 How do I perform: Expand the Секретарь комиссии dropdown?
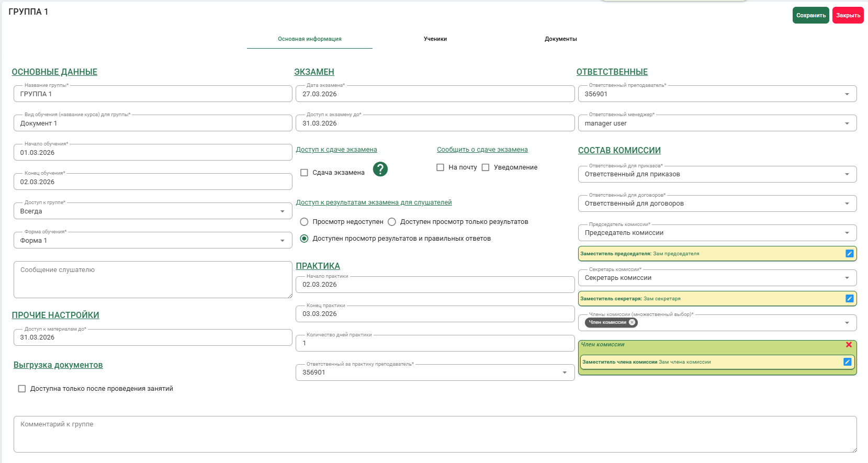[x=717, y=278]
